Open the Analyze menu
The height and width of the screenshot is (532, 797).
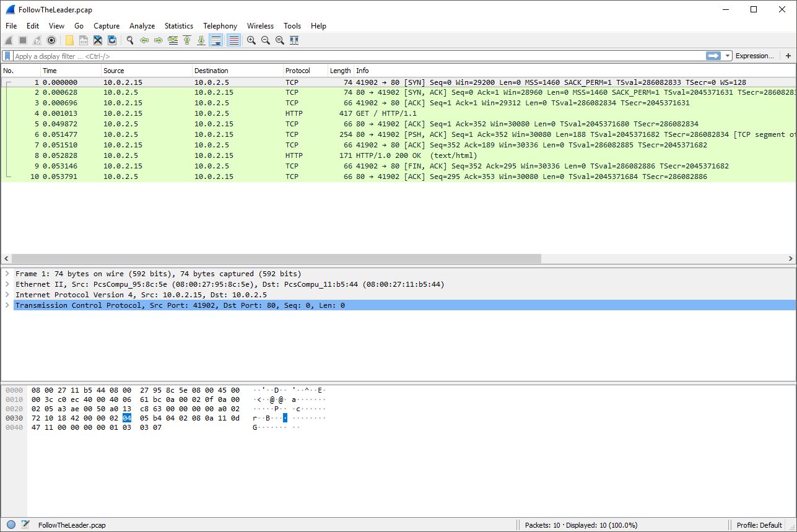click(142, 26)
